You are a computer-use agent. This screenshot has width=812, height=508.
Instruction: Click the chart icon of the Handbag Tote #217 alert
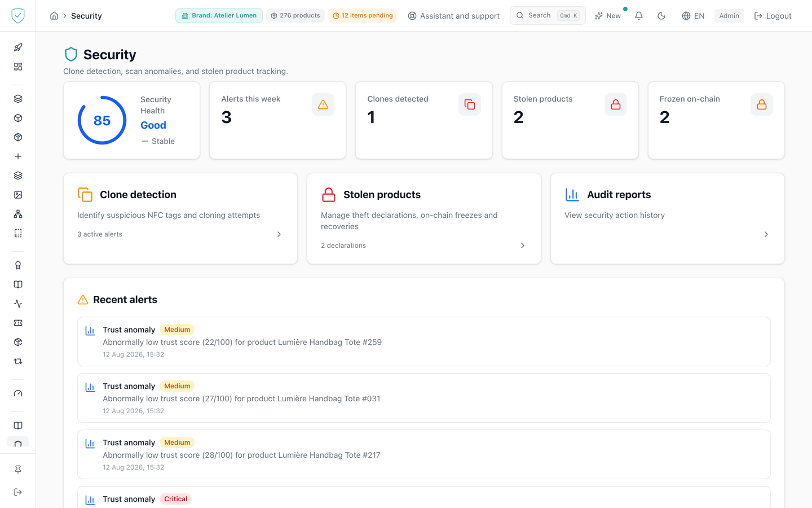(90, 443)
